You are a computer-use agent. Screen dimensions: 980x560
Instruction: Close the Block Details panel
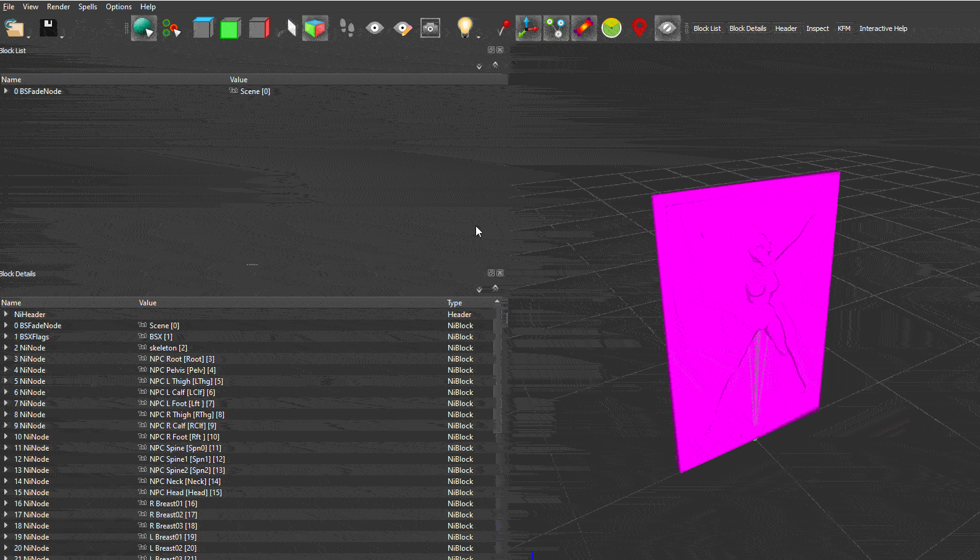point(500,273)
